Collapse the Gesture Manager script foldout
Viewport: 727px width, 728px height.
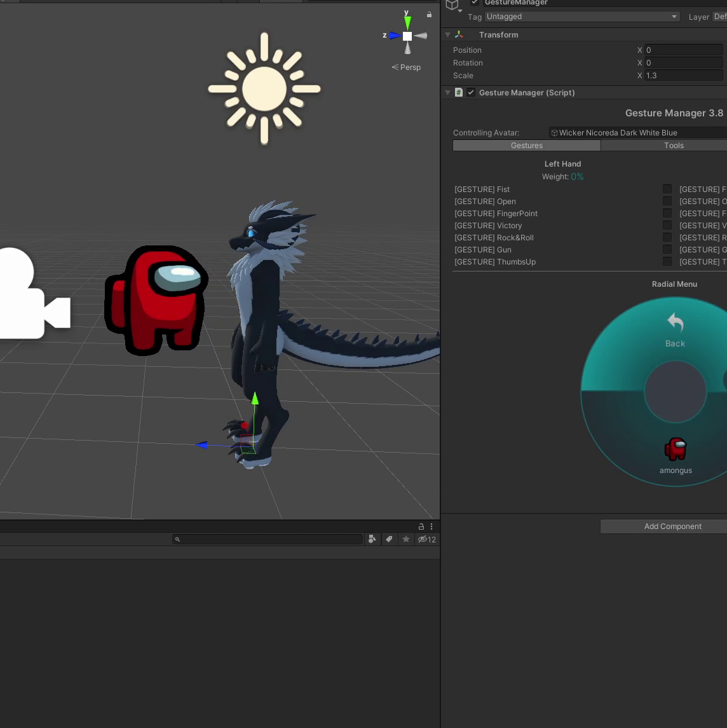tap(447, 92)
